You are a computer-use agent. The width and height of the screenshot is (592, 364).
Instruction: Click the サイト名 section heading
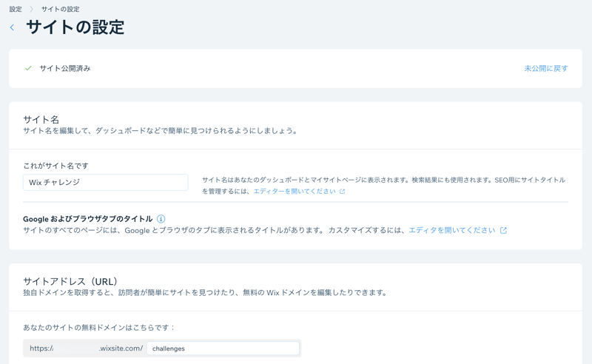(41, 119)
